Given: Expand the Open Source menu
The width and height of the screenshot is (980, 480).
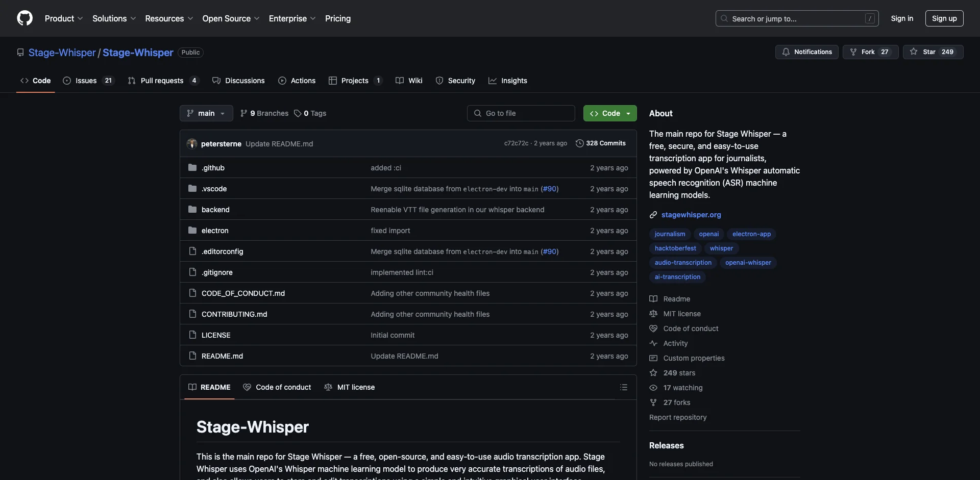Looking at the screenshot, I should (231, 18).
